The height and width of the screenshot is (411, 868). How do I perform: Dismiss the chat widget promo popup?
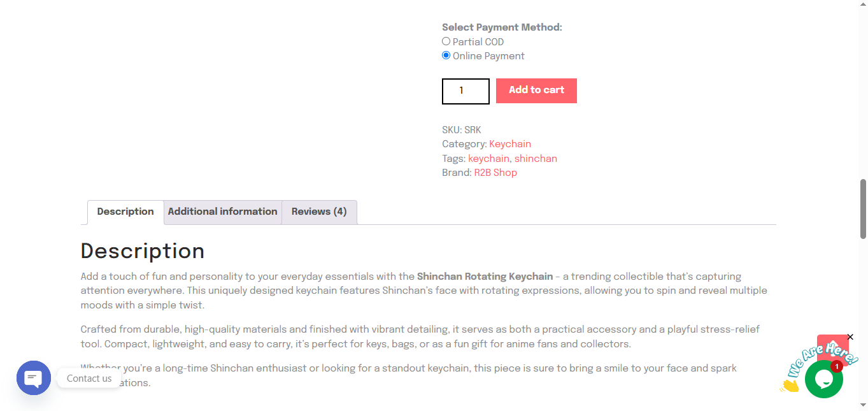tap(850, 336)
